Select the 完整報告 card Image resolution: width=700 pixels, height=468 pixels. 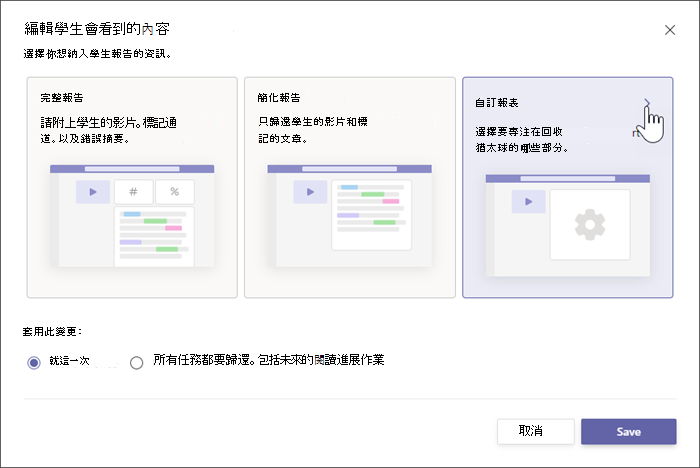(x=132, y=187)
